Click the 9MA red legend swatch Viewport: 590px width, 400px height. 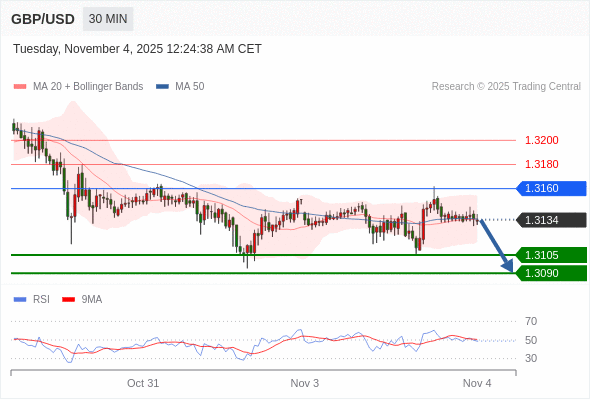pos(68,300)
